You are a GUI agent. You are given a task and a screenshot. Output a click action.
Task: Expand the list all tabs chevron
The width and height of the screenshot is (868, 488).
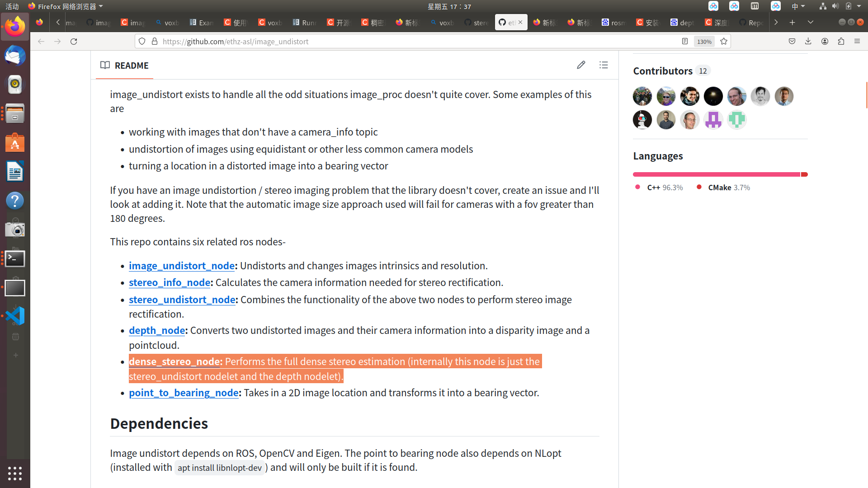(811, 22)
